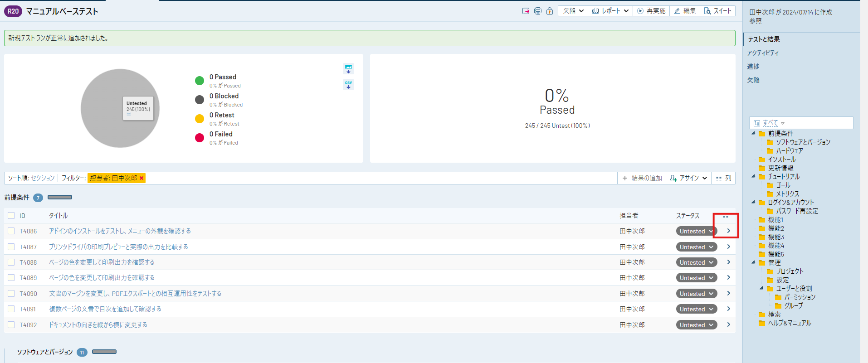The width and height of the screenshot is (868, 363).
Task: Click the 更新情報 folder icon
Action: (762, 168)
